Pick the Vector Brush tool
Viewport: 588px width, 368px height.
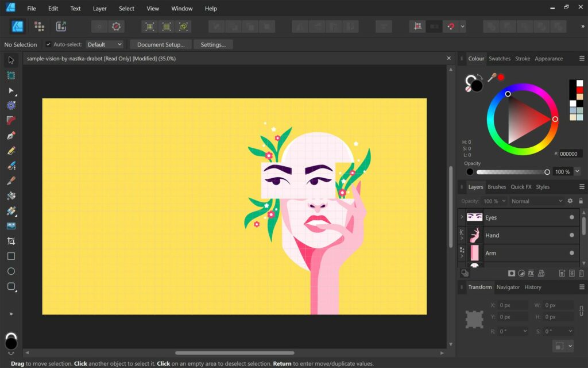(10, 165)
